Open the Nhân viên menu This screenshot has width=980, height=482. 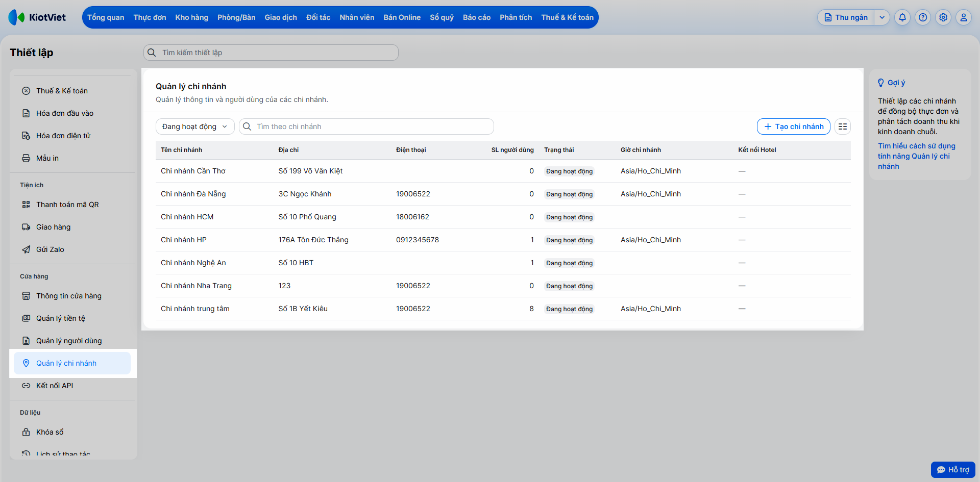click(x=357, y=17)
